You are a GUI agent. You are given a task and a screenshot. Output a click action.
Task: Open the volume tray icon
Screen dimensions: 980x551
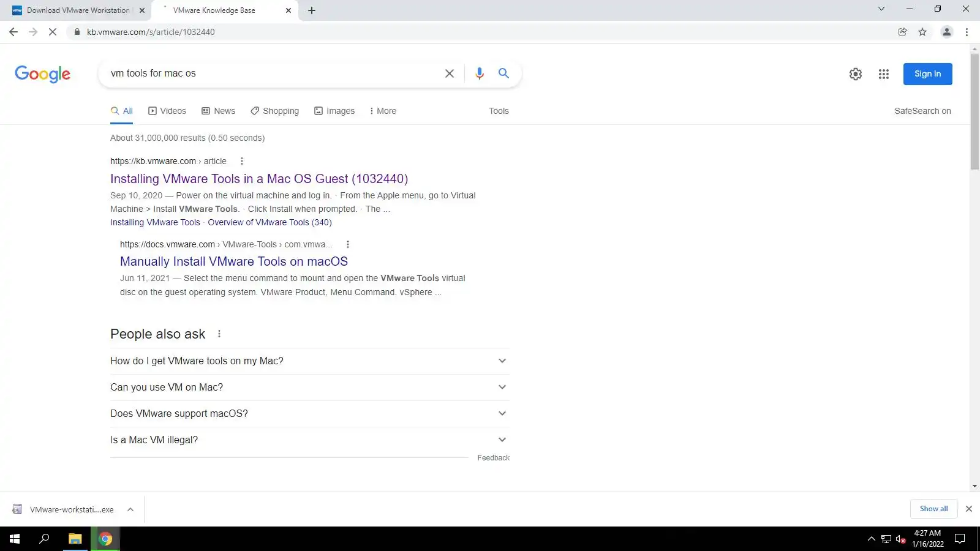[900, 539]
